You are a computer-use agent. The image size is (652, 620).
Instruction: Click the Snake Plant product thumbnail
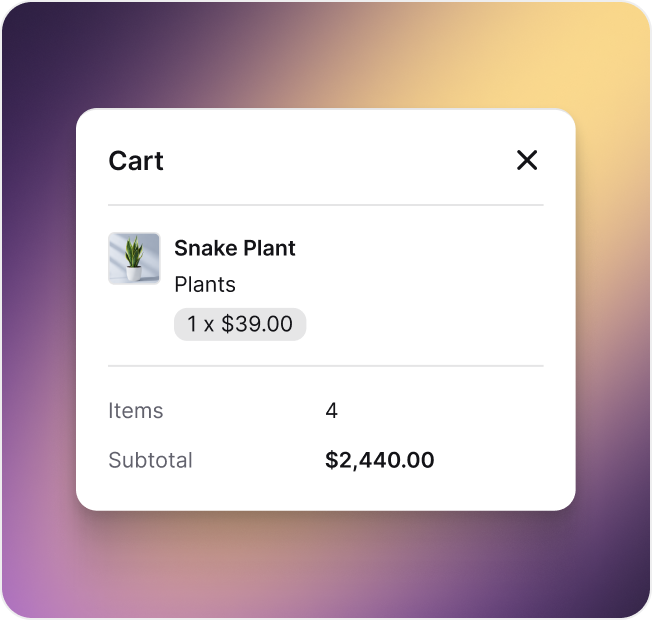134,259
